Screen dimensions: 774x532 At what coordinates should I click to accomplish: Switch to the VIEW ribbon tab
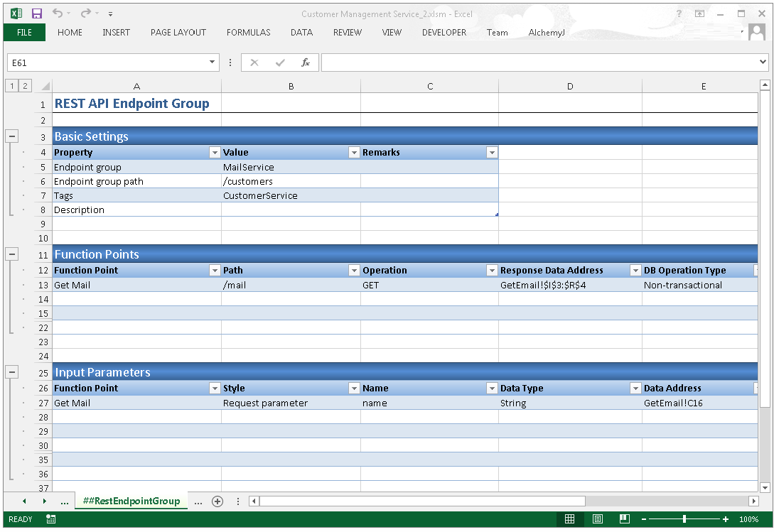point(392,33)
